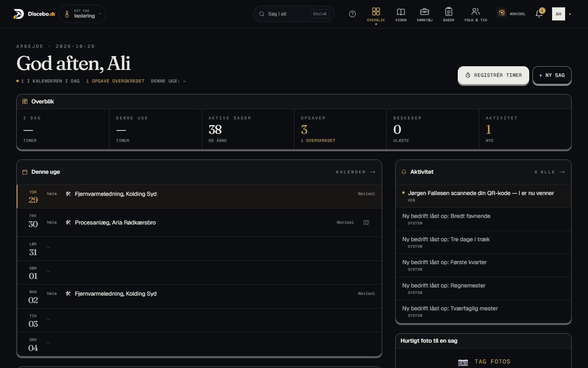Create a new case with Ny sag

552,75
